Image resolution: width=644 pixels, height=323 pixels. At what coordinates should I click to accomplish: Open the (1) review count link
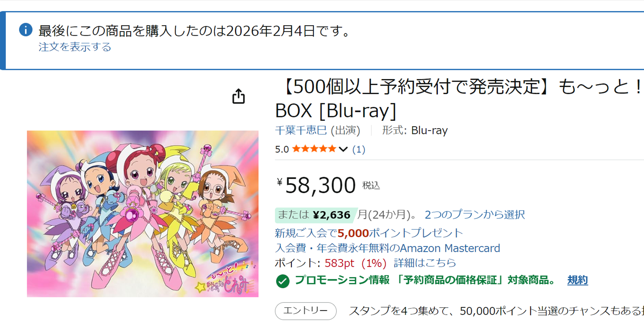point(359,149)
